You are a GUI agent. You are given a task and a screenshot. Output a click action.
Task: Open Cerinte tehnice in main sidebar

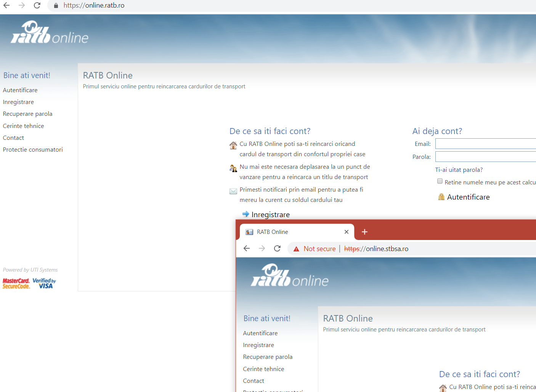pos(23,126)
